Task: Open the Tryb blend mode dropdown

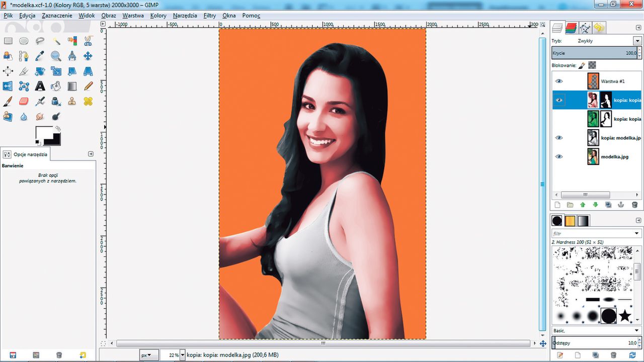Action: click(x=637, y=41)
